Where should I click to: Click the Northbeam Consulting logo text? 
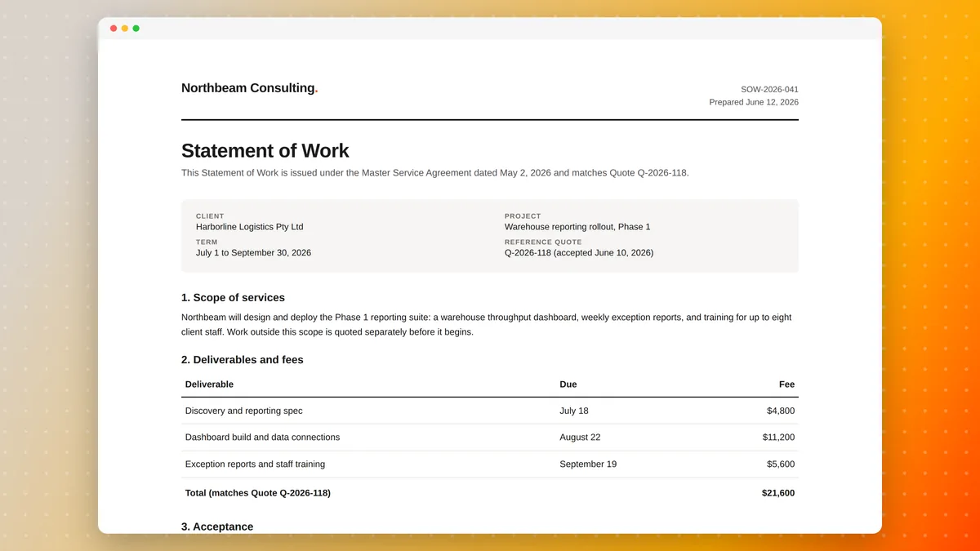[249, 88]
